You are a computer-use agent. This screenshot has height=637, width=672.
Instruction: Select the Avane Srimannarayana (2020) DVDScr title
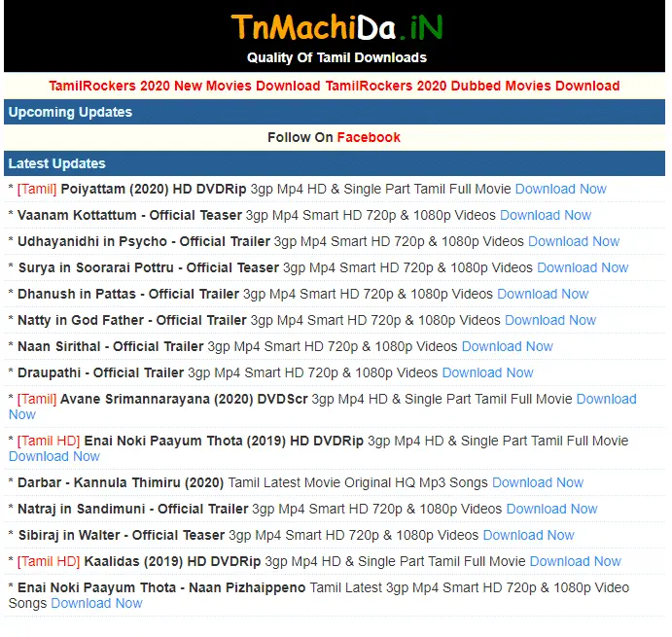coord(184,399)
